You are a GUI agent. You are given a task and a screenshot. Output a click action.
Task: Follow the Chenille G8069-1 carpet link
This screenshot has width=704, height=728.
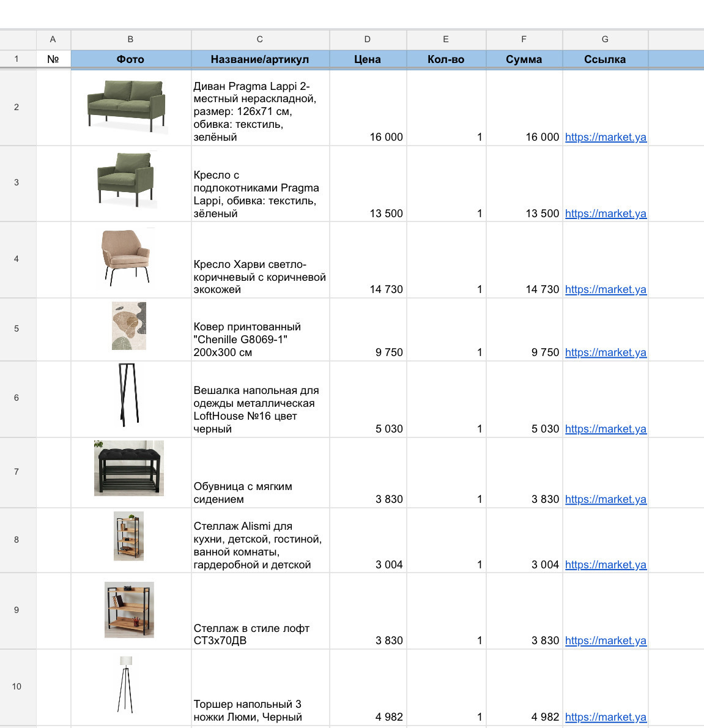point(606,352)
